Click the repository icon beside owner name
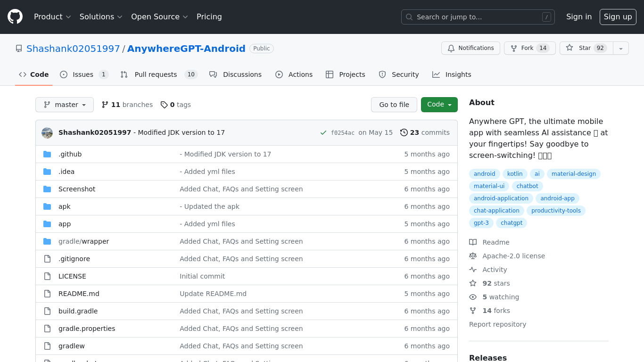This screenshot has width=644, height=362. pos(19,49)
